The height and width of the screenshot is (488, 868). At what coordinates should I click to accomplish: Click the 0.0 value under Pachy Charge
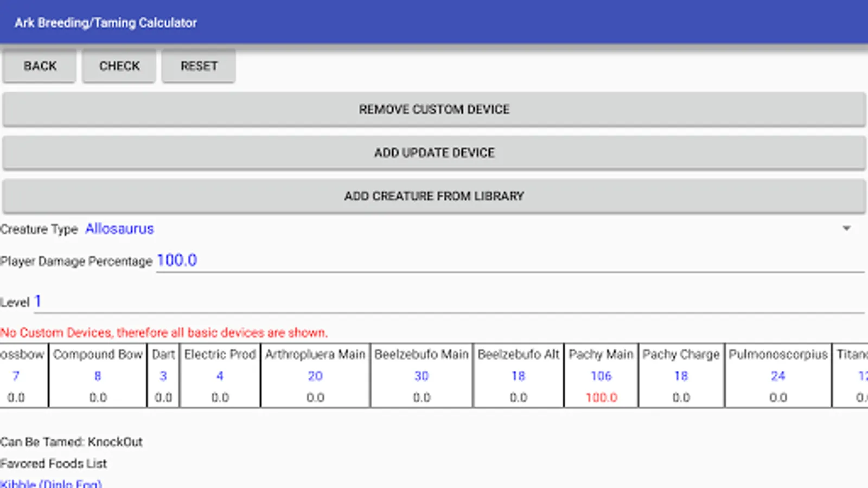[681, 397]
